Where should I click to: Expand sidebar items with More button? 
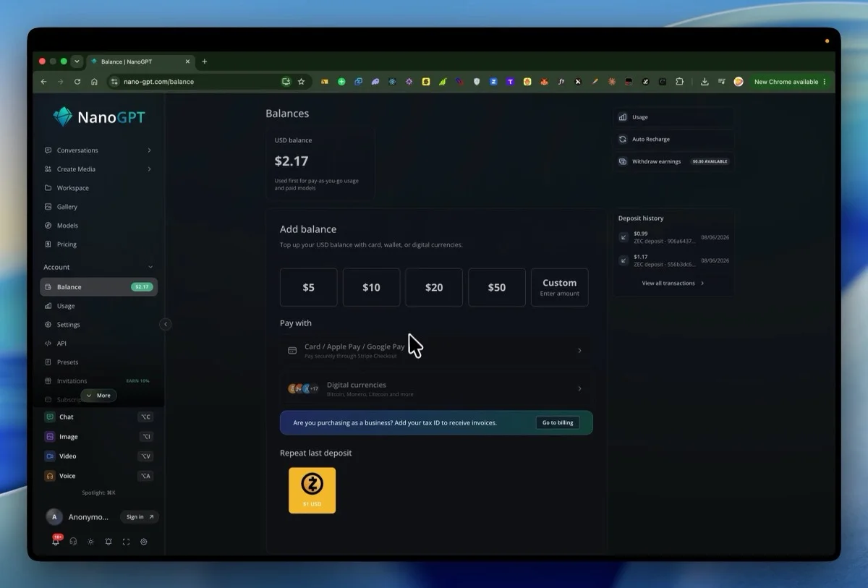click(x=98, y=396)
